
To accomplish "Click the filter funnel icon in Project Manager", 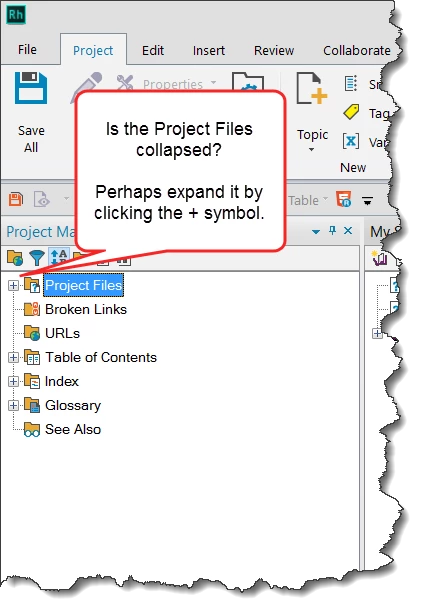I will click(x=37, y=258).
